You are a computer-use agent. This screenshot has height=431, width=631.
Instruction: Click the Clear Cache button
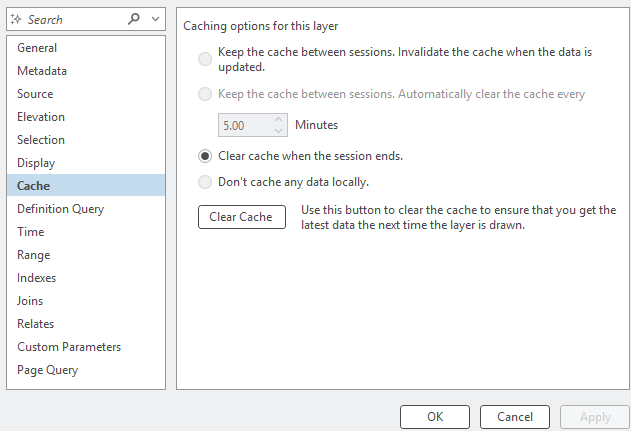[242, 217]
